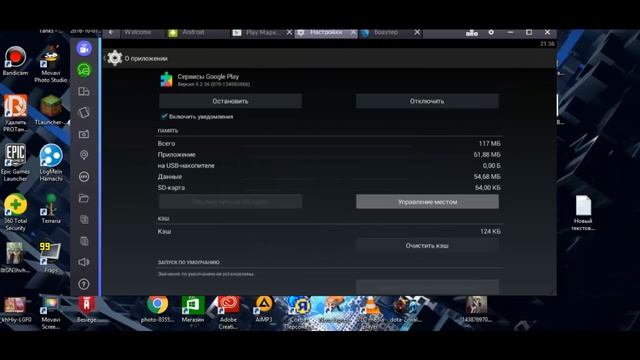640x360 pixels.
Task: Take a screenshot with sidebar camera icon
Action: (84, 134)
